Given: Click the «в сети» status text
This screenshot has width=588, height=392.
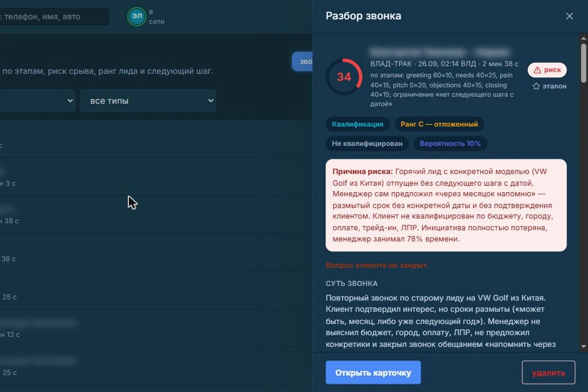Looking at the screenshot, I should (157, 17).
